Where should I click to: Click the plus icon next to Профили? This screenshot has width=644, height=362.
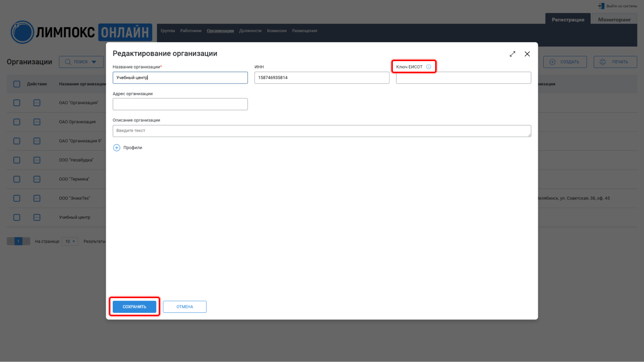116,147
